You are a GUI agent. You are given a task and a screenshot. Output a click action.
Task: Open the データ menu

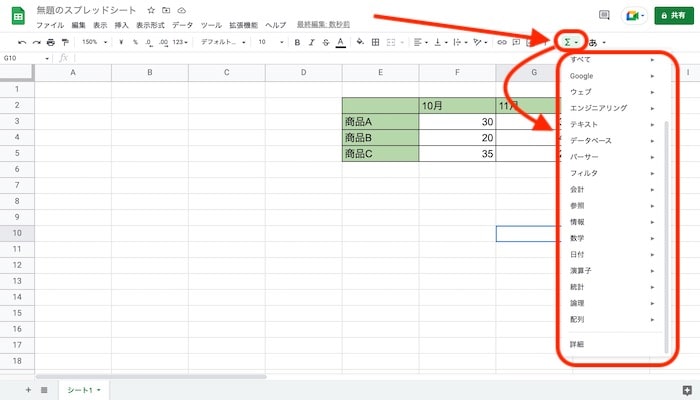183,24
